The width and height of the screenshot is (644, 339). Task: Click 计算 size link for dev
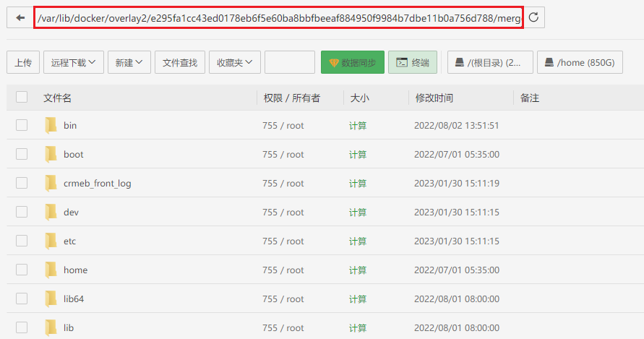358,213
